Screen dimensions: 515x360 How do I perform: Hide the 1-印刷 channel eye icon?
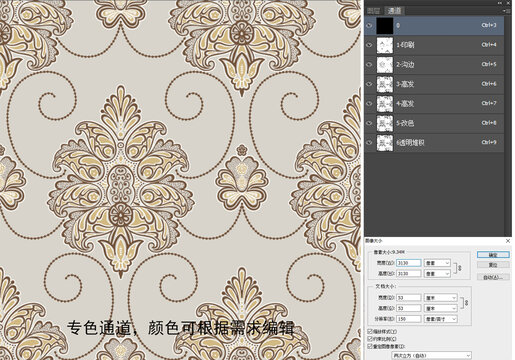point(369,45)
